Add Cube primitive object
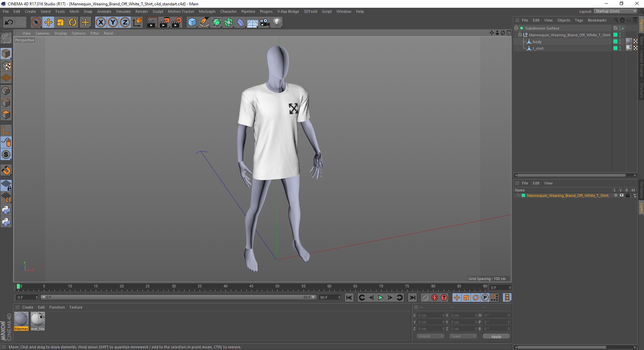 tap(192, 23)
